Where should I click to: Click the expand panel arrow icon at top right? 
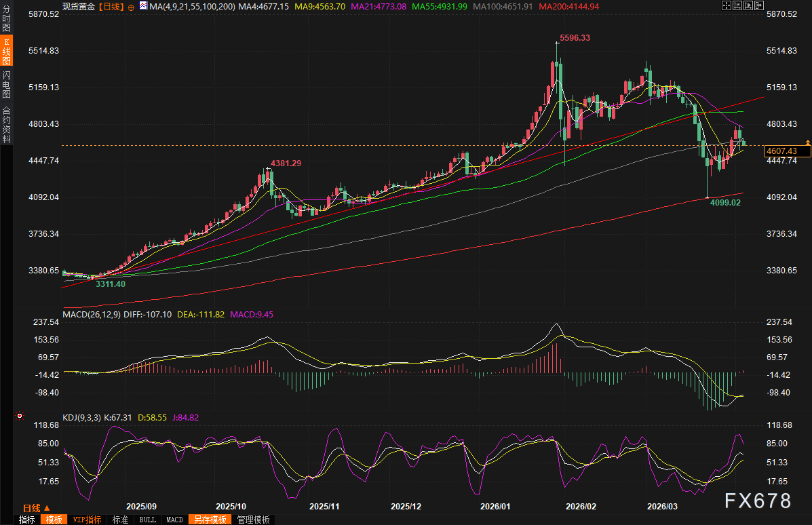(x=758, y=5)
